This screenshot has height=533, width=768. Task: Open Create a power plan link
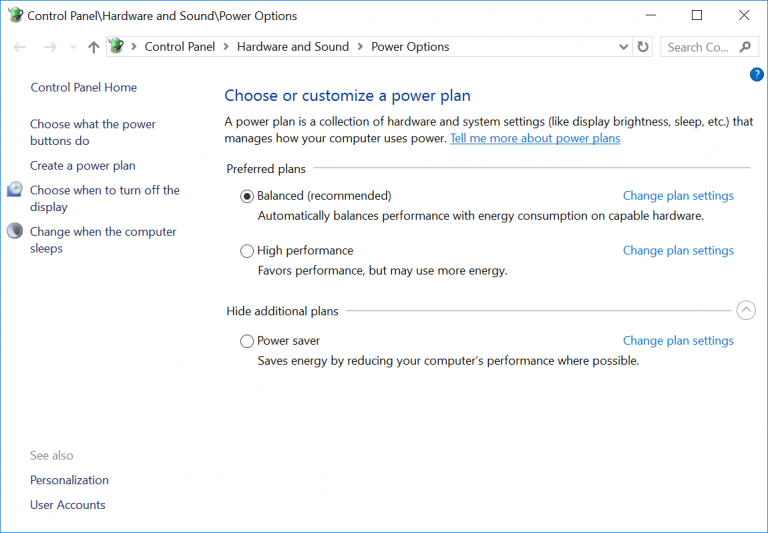[x=82, y=166]
